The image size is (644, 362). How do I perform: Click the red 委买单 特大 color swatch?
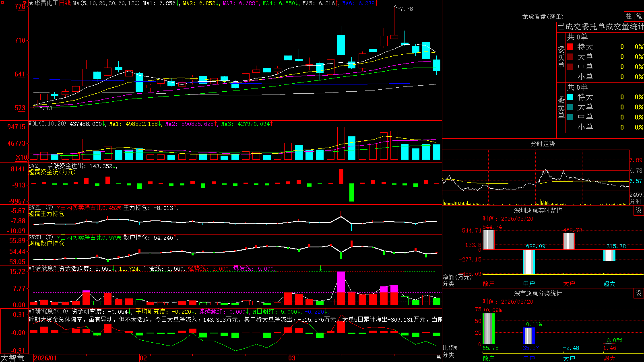(570, 47)
